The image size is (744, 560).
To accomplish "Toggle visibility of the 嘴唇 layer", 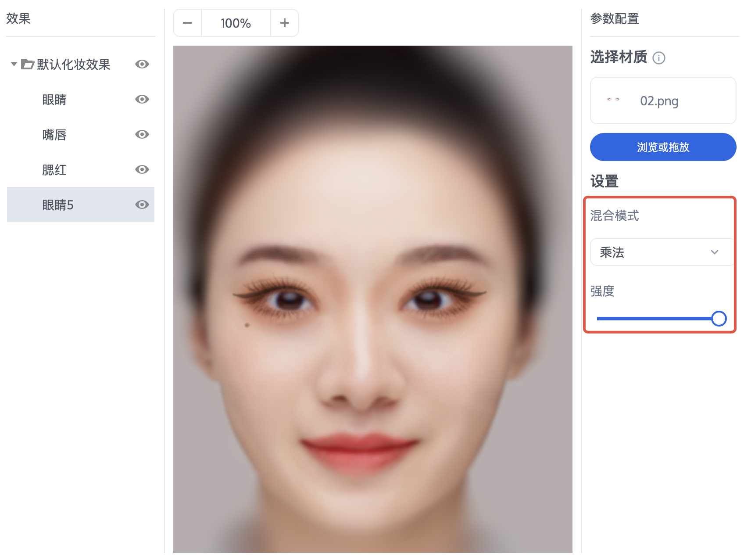I will 142,134.
